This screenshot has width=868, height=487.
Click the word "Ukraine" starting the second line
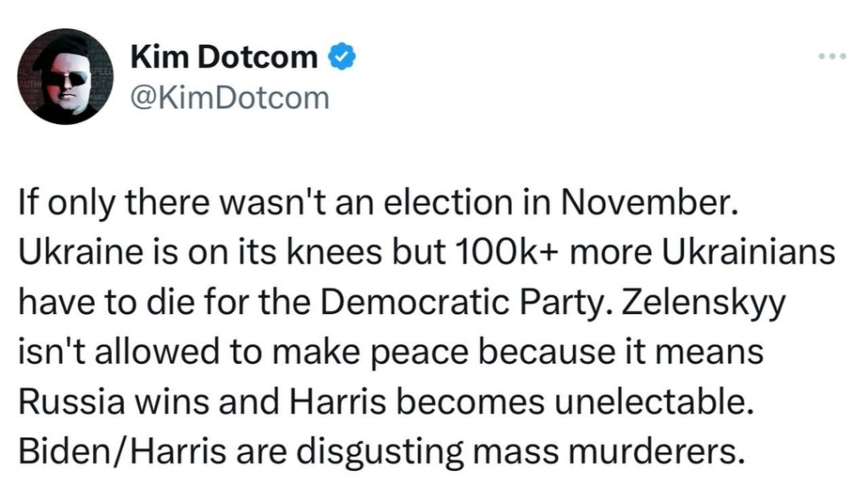tap(77, 253)
